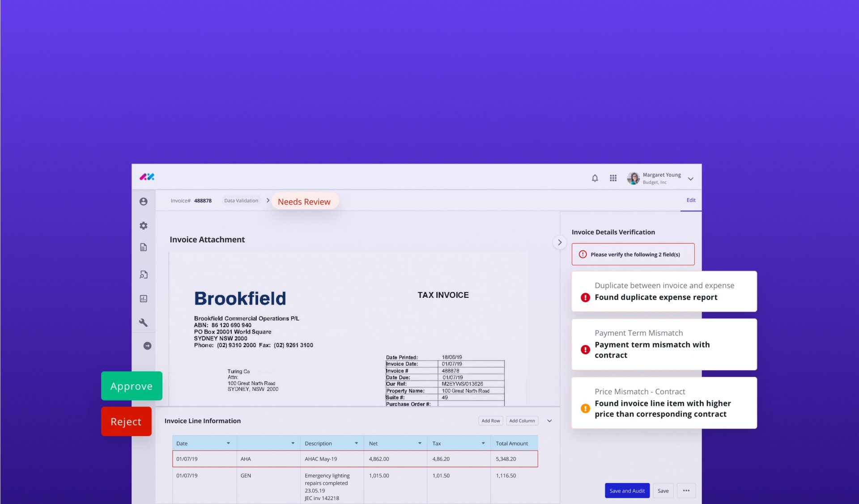Click the sidebar expand arrow circle

click(x=147, y=346)
